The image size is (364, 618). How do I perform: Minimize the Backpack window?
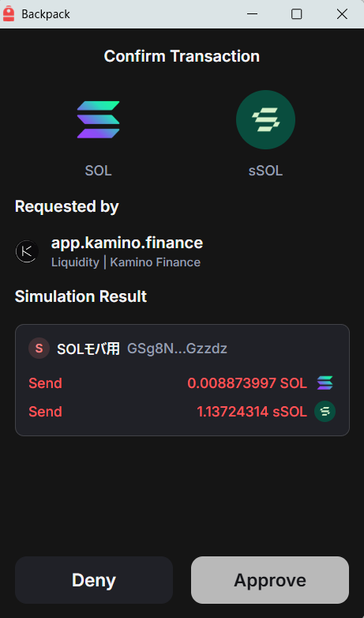[252, 14]
